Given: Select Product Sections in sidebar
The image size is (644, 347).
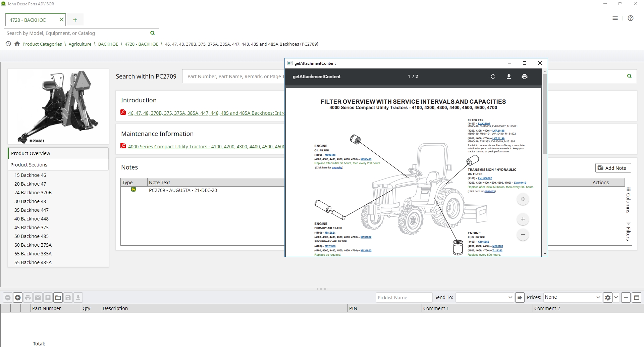Looking at the screenshot, I should click(x=58, y=165).
